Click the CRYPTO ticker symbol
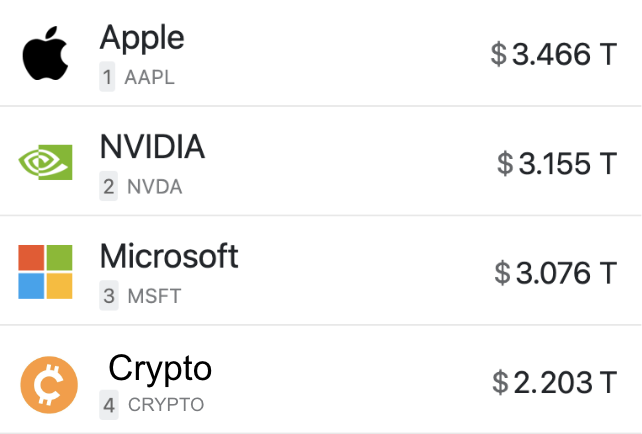Screen dimensions: 642x434 165,405
